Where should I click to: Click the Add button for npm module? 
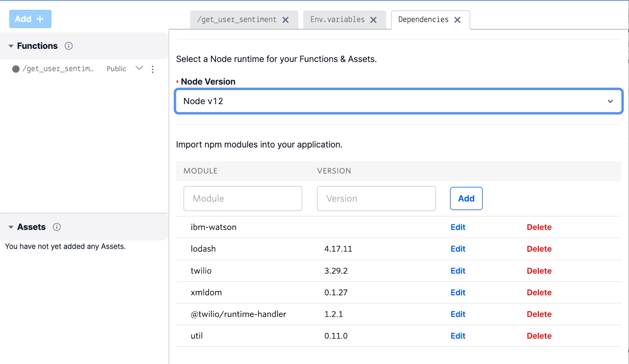(x=466, y=199)
